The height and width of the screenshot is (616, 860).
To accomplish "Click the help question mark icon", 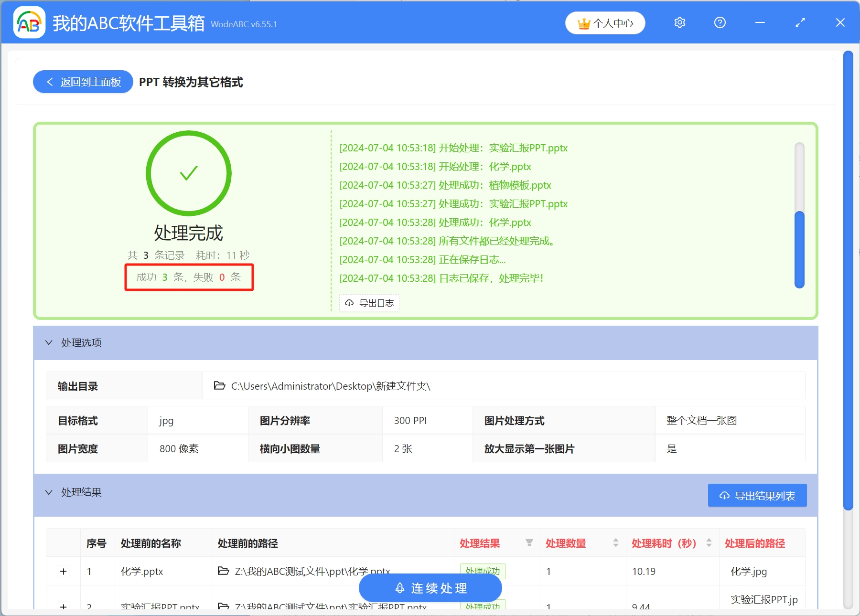I will pyautogui.click(x=720, y=22).
